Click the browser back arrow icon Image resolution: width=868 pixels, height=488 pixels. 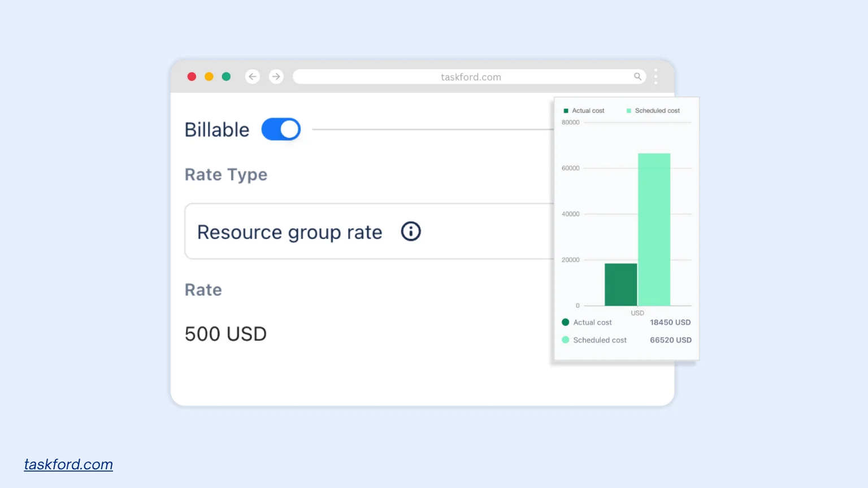pos(252,76)
